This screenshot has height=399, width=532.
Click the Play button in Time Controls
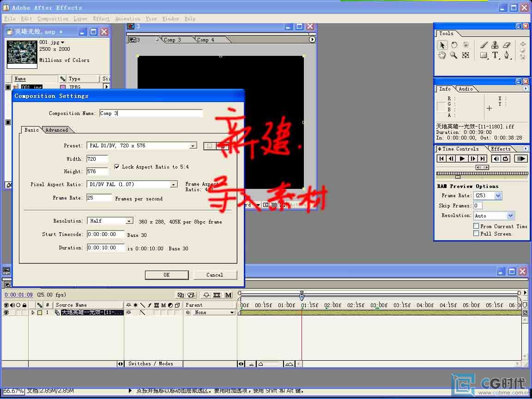(x=462, y=158)
